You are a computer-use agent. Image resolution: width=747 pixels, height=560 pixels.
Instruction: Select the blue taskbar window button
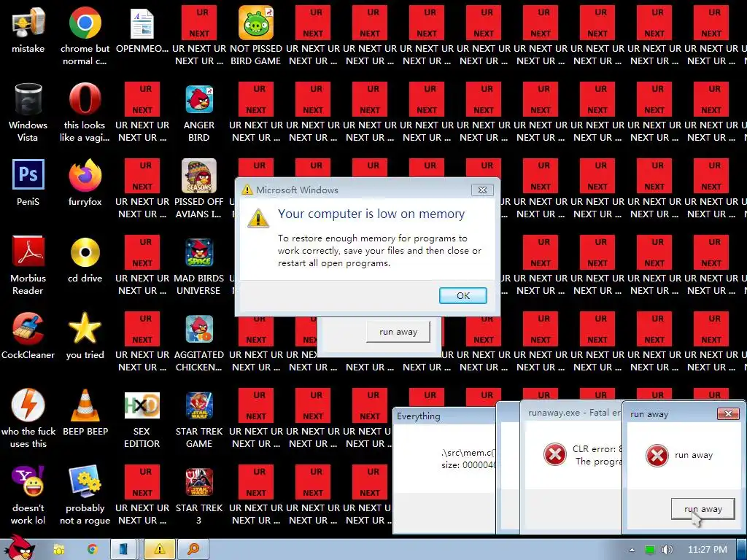click(x=123, y=550)
